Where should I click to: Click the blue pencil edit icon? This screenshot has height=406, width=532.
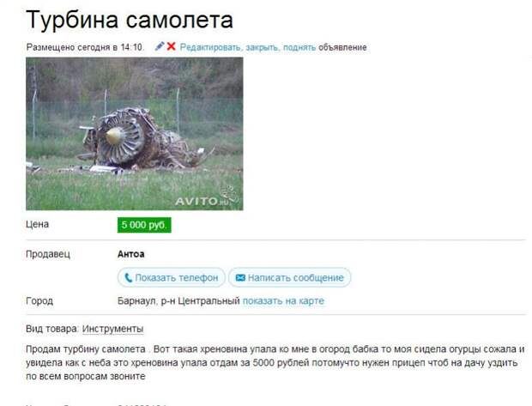160,46
